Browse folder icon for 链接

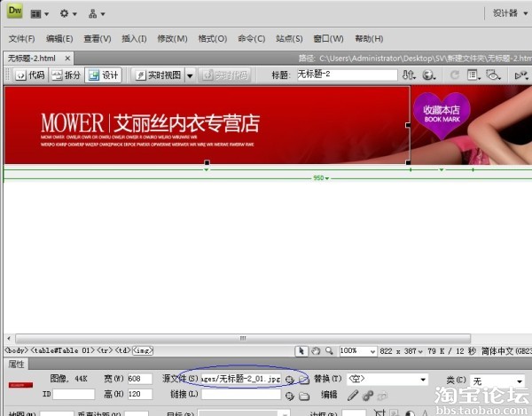(304, 396)
